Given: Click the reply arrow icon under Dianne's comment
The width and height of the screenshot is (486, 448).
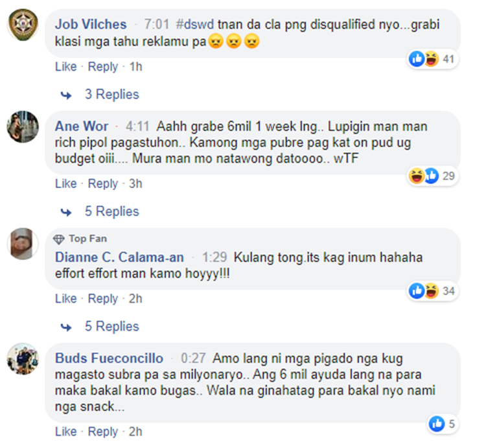Looking at the screenshot, I should 66,327.
